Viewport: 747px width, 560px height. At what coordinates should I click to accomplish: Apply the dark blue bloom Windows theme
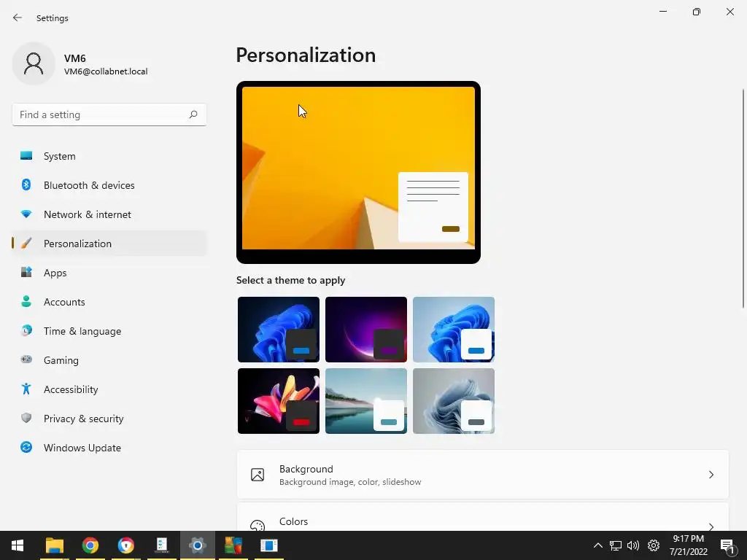[x=279, y=330]
